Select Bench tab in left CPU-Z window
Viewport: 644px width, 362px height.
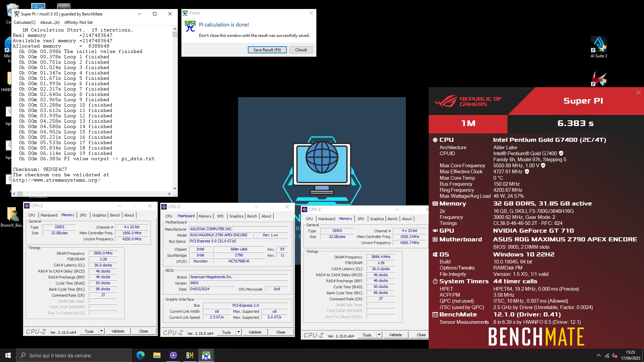point(115,215)
